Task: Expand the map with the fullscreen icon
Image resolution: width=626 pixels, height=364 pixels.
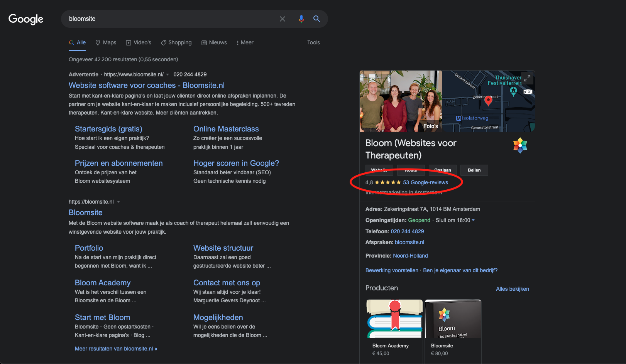Action: click(527, 78)
